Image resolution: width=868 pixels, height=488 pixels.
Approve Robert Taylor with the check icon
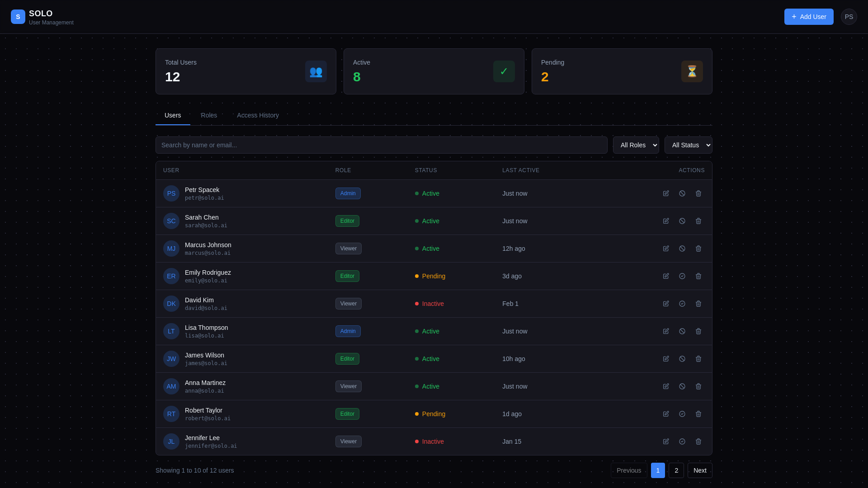(x=682, y=414)
